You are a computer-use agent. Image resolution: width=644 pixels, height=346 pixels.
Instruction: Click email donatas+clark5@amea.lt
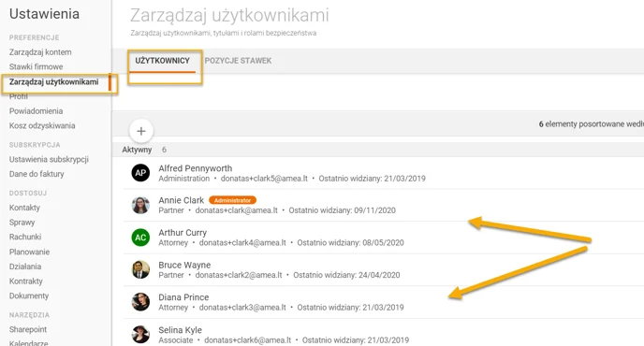[x=264, y=179]
